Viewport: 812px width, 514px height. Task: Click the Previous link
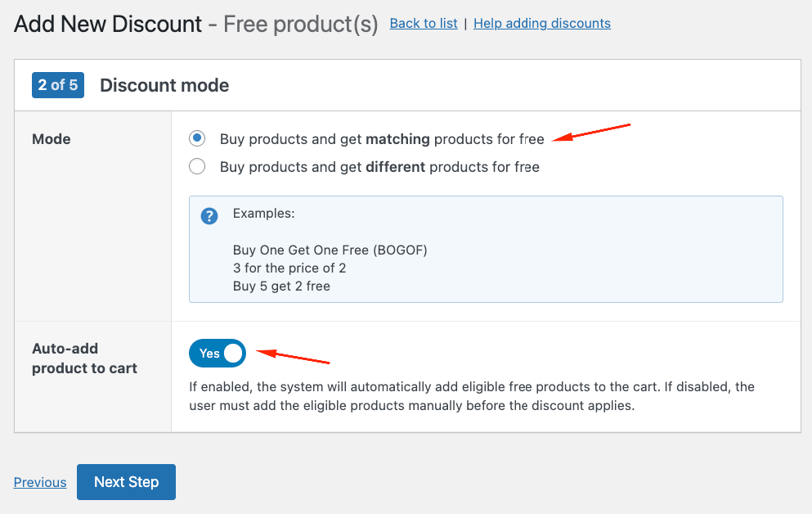pyautogui.click(x=39, y=482)
